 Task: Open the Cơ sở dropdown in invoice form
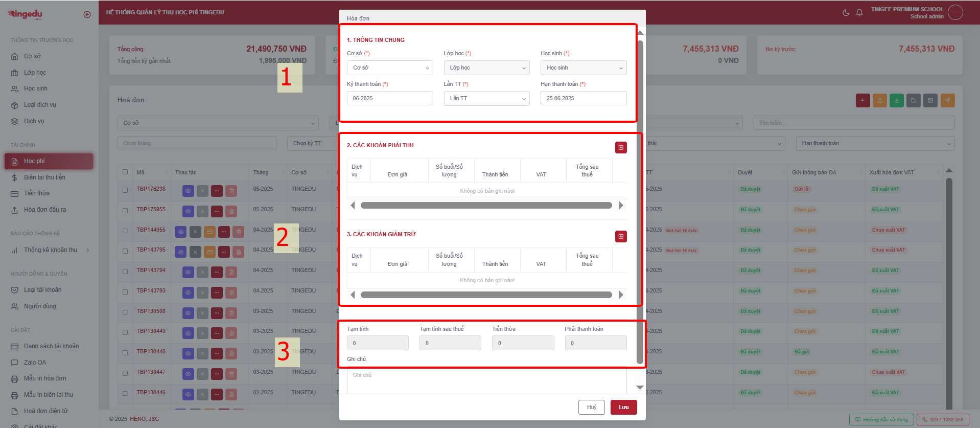click(390, 68)
